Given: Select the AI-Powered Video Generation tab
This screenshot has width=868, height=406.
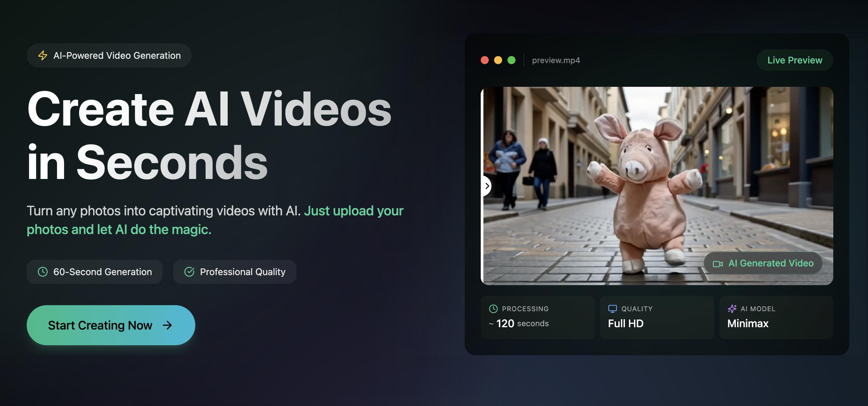Looking at the screenshot, I should click(x=109, y=55).
